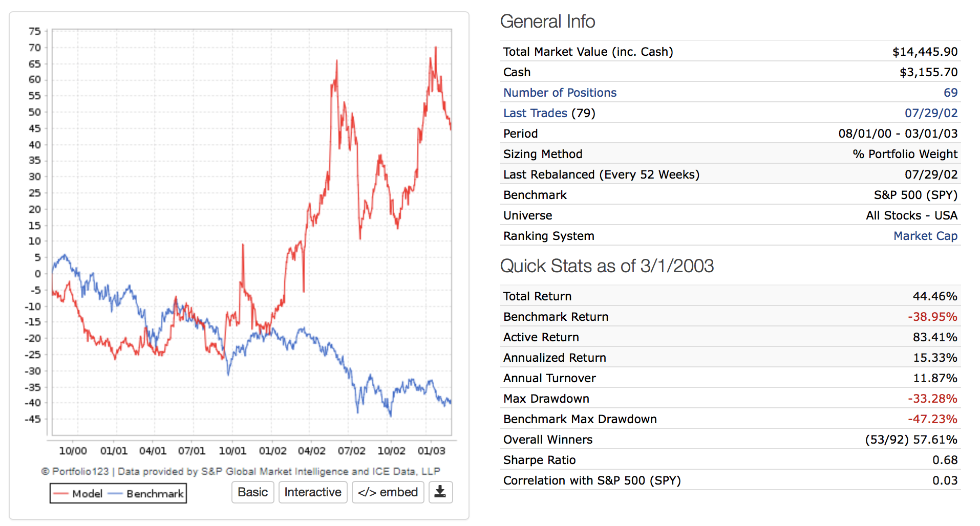Click the download chart icon
The image size is (980, 526).
click(440, 492)
